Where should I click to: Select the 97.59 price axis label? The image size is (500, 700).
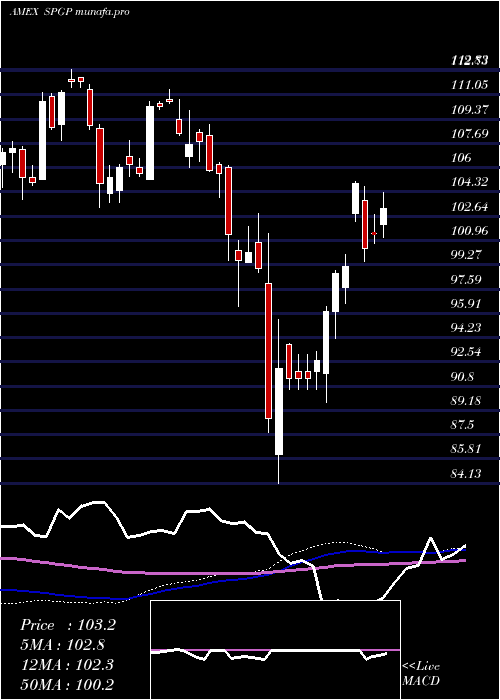pos(466,279)
